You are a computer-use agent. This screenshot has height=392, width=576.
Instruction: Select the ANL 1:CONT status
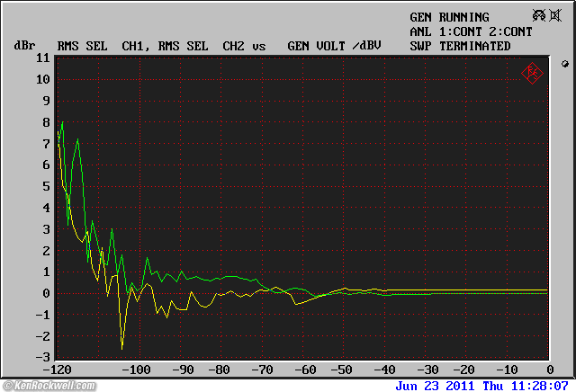click(442, 31)
